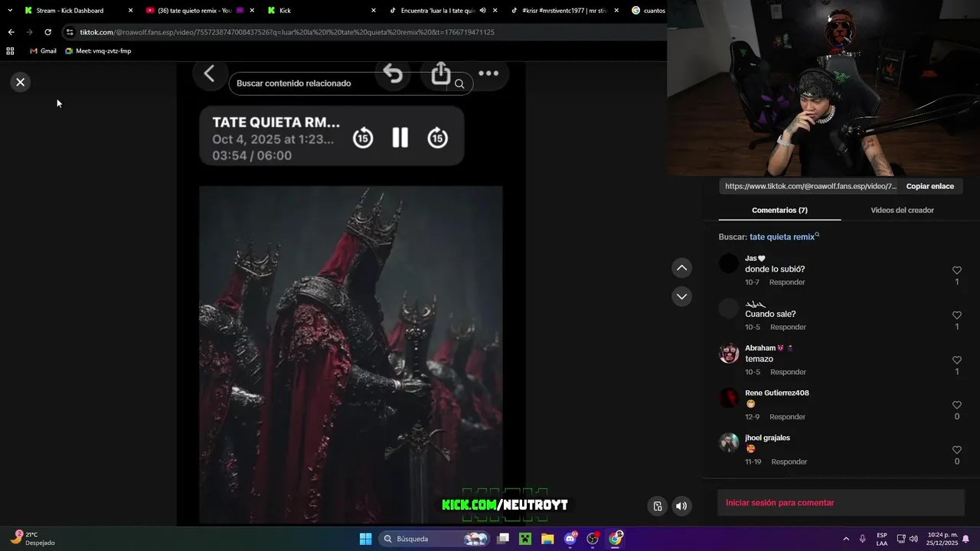Open the Chrome taskbar icon
The image size is (980, 551).
pos(615,539)
